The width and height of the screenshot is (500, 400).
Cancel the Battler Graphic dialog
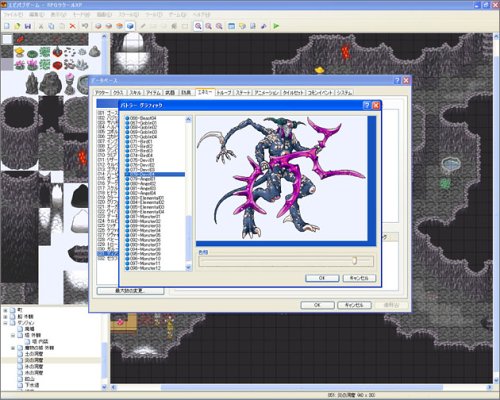point(359,278)
